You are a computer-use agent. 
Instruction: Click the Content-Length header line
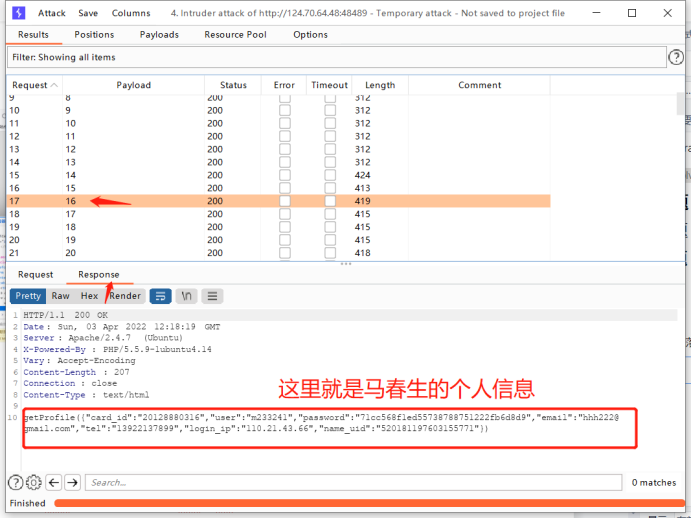pos(76,372)
